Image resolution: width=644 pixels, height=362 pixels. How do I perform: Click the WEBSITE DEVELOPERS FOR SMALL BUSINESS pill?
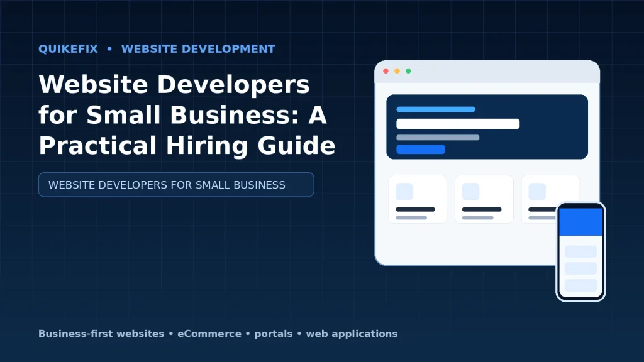pos(176,185)
